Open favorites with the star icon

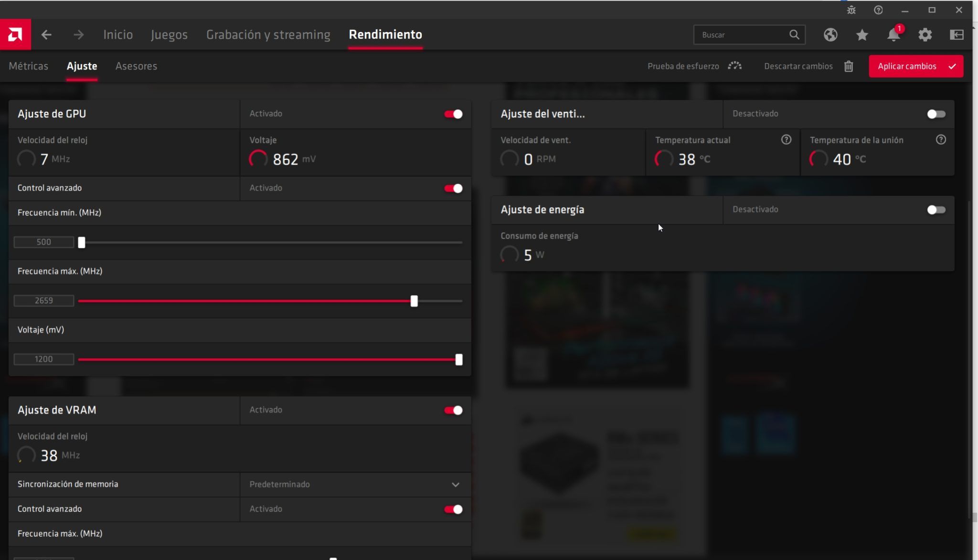pyautogui.click(x=861, y=34)
